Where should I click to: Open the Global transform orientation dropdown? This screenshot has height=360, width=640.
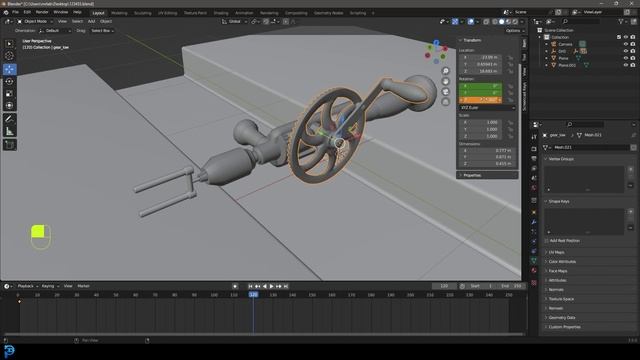click(234, 22)
